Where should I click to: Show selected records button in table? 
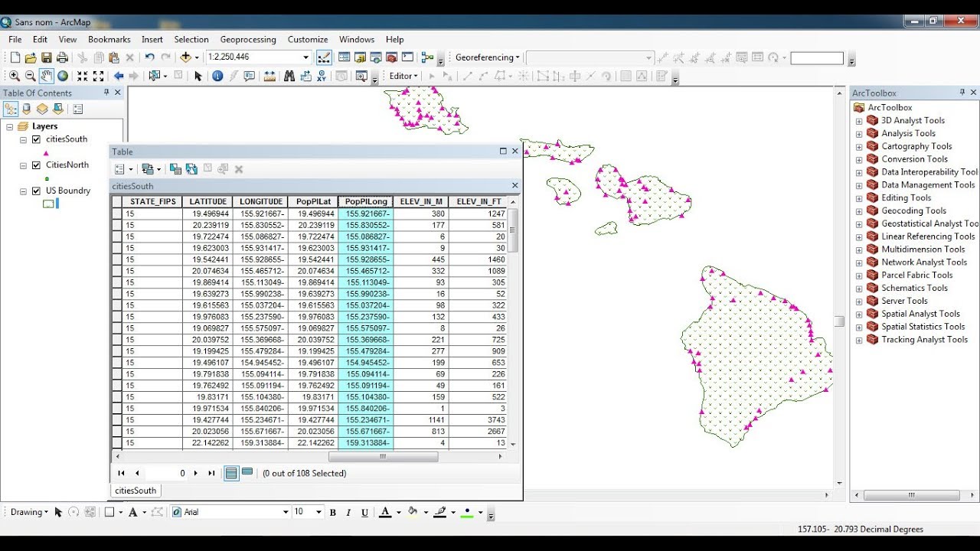click(x=247, y=473)
